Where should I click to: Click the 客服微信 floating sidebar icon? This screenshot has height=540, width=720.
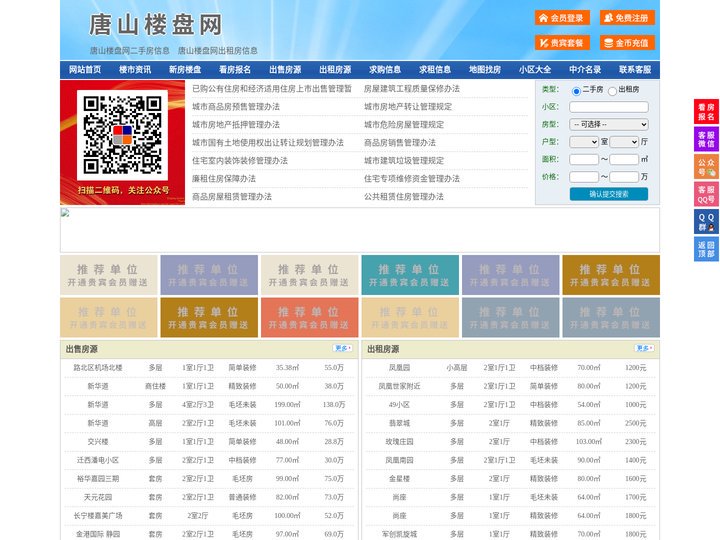click(706, 139)
